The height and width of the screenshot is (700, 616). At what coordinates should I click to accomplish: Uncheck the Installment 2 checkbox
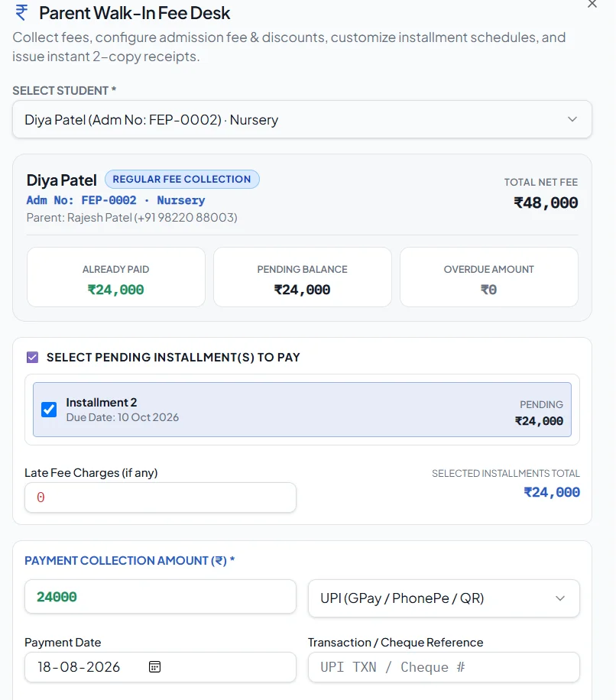click(x=49, y=410)
